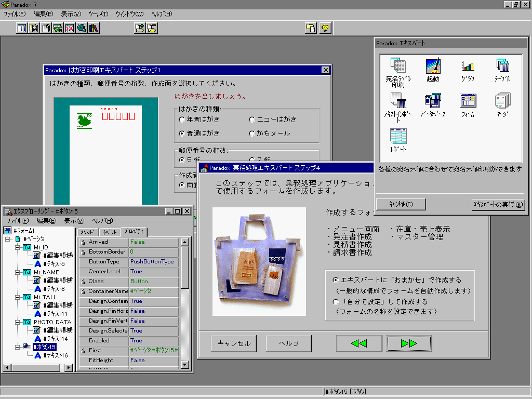Viewport: 532px width, 399px height.
Task: Click the ButtonType value PushButtonType
Action: tap(154, 262)
